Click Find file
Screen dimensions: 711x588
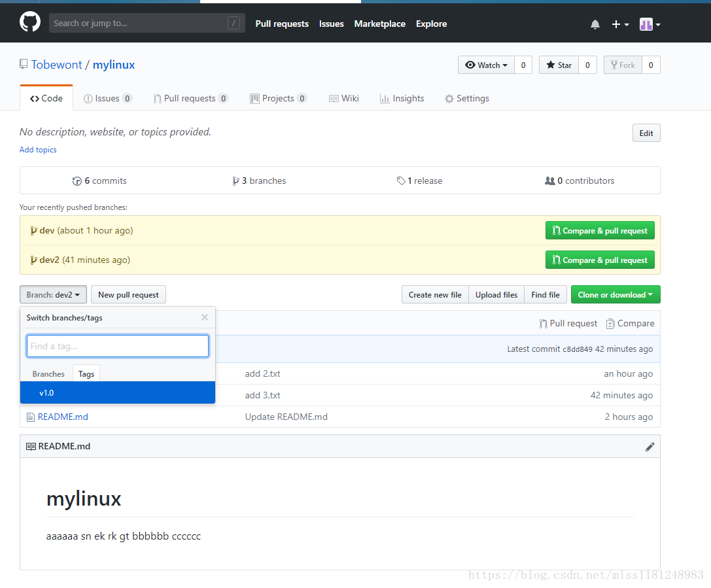tap(545, 295)
